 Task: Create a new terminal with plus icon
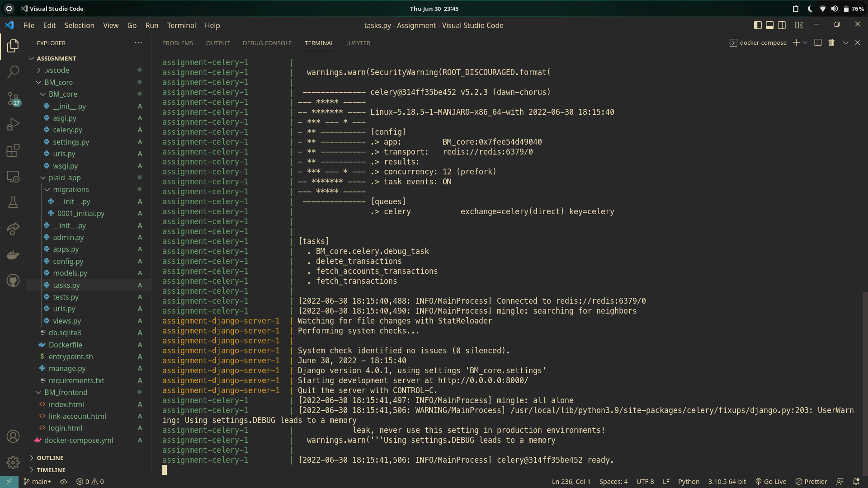796,42
